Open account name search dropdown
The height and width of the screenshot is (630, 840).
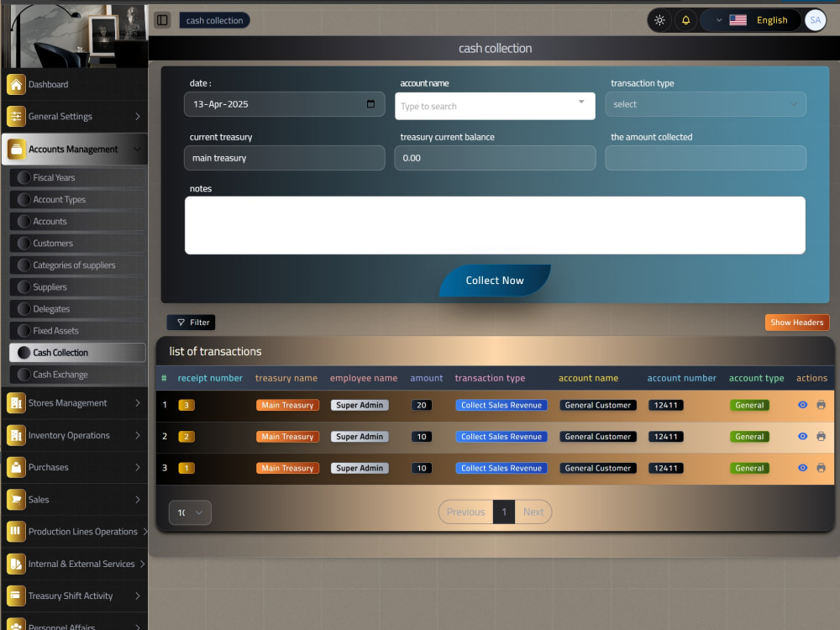495,106
